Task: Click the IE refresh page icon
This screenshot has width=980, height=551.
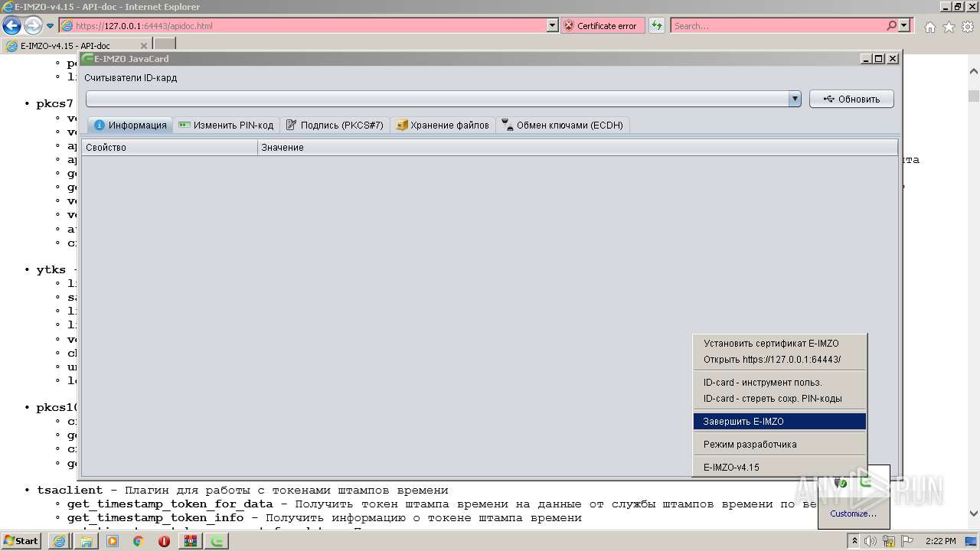Action: click(x=656, y=26)
